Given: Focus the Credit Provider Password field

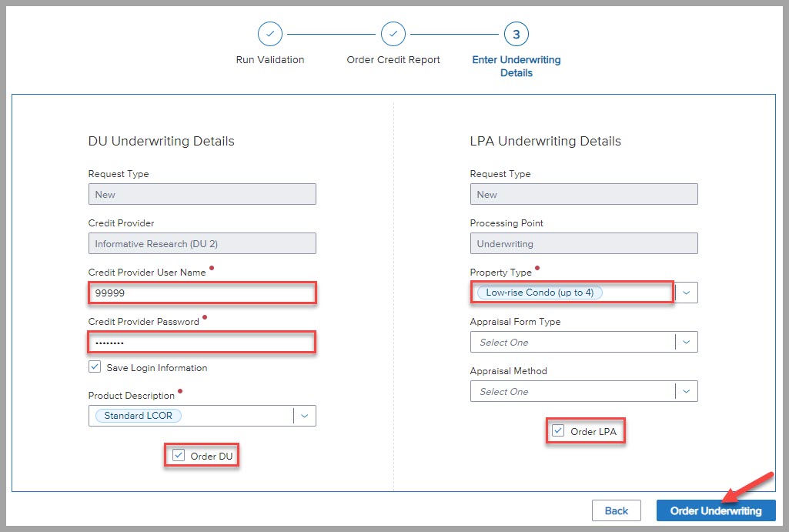Looking at the screenshot, I should coord(202,342).
